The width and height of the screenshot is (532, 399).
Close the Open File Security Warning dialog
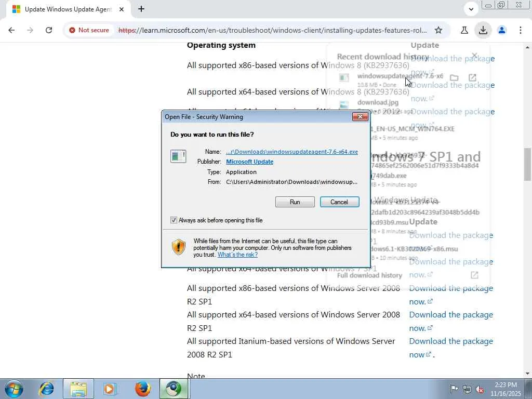click(360, 117)
